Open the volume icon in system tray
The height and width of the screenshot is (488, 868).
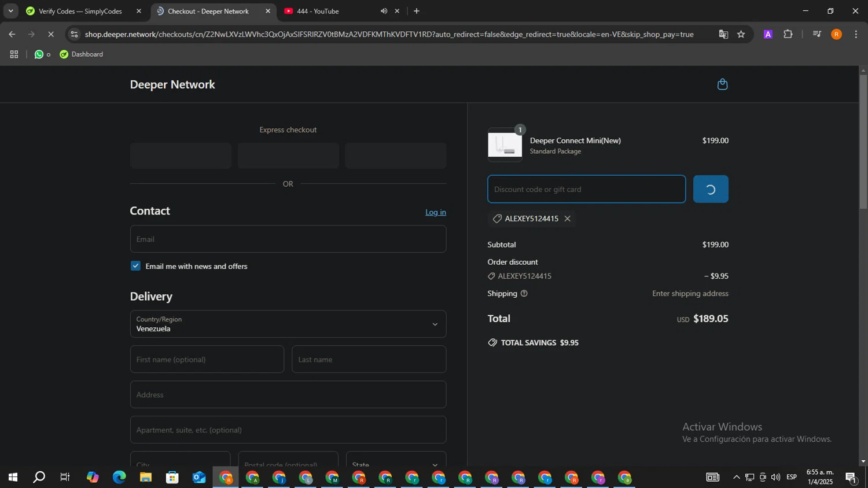point(775,477)
